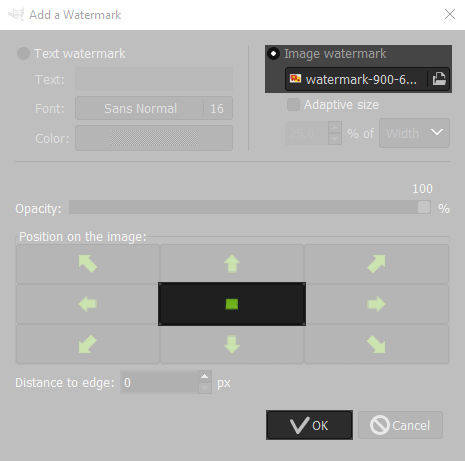Enable the Adaptive size checkbox
The width and height of the screenshot is (465, 461).
pos(293,105)
